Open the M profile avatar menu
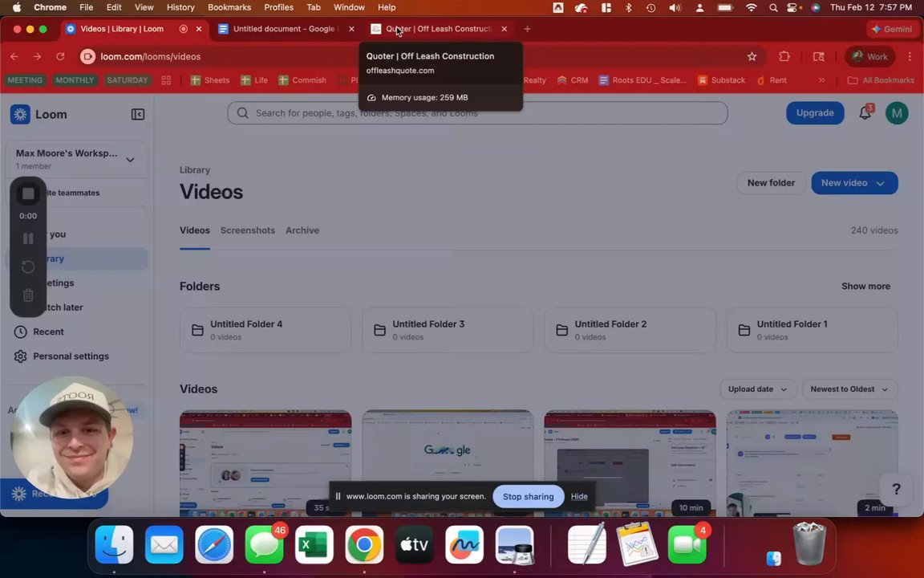The image size is (924, 578). (897, 112)
